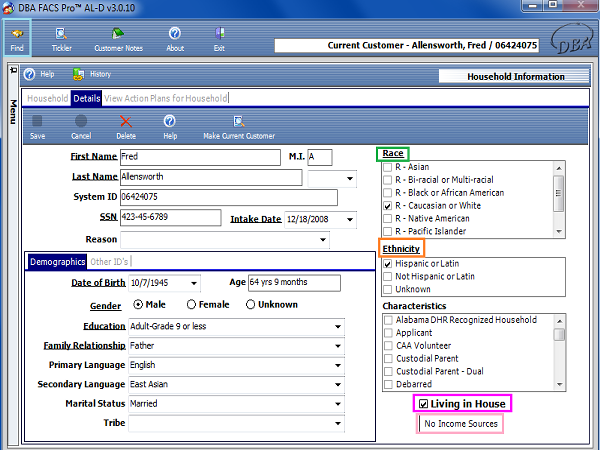Switch to the Other ID's tab
The width and height of the screenshot is (600, 450).
tap(109, 262)
